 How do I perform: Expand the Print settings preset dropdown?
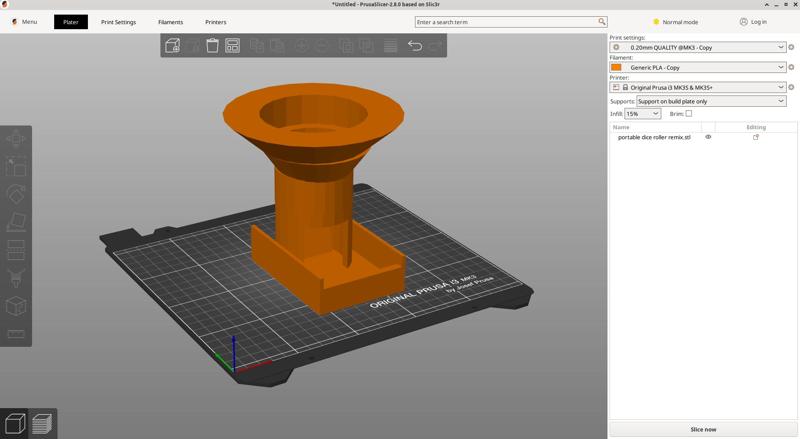(x=781, y=47)
